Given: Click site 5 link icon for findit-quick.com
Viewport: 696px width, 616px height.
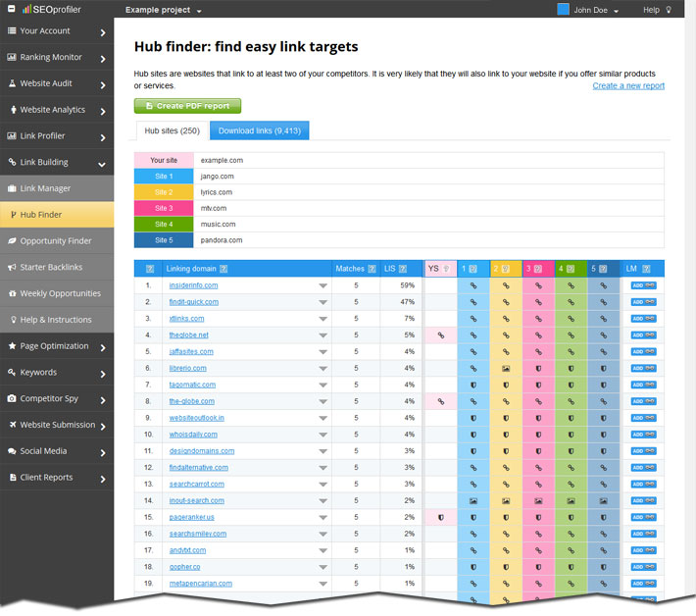Looking at the screenshot, I should click(603, 302).
